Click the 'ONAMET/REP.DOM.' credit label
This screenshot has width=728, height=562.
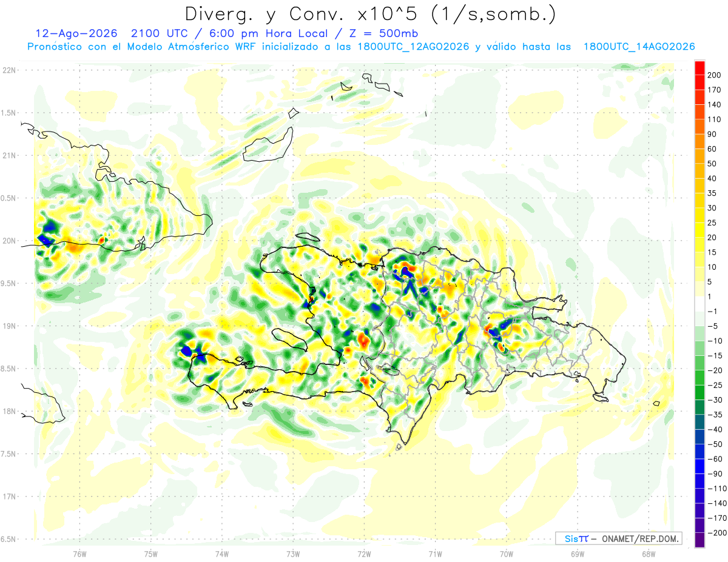coord(641,538)
